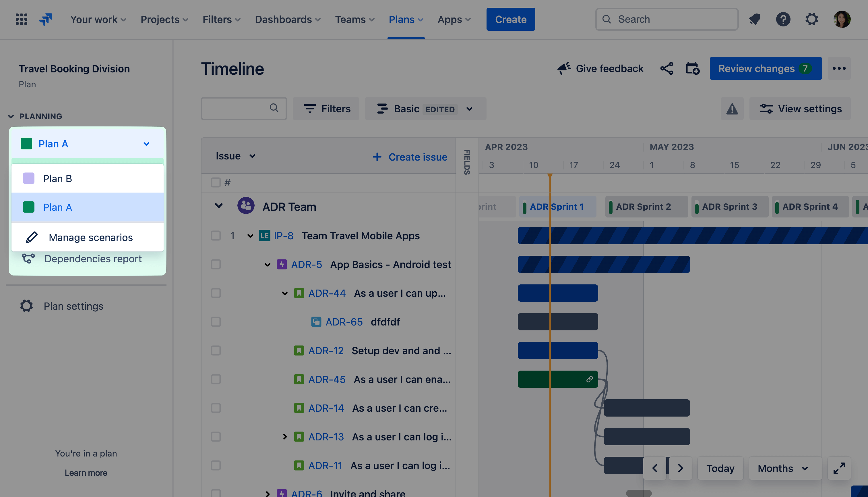Screen dimensions: 868x497
Task: Collapse the ADR Team group
Action: [219, 206]
